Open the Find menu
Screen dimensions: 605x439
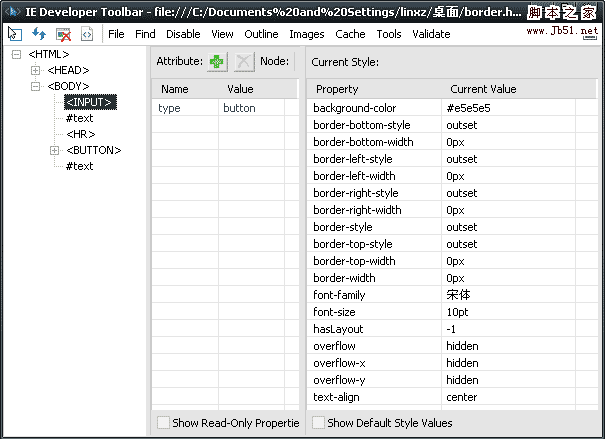coord(145,34)
